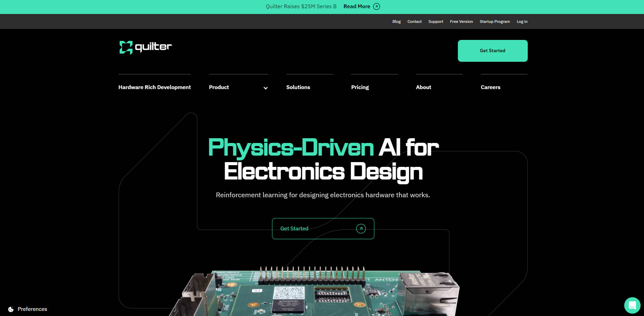644x316 pixels.
Task: Open the Support link
Action: click(436, 21)
